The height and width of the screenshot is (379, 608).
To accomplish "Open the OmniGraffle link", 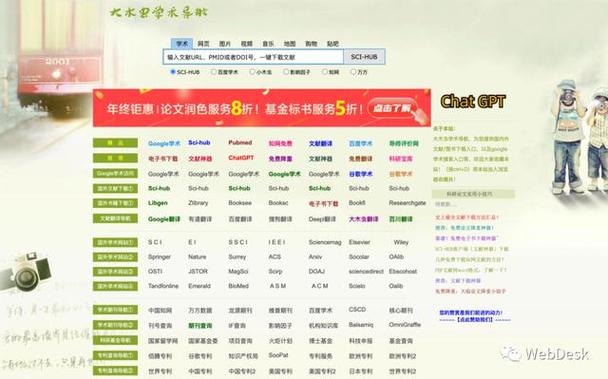I will [x=405, y=324].
